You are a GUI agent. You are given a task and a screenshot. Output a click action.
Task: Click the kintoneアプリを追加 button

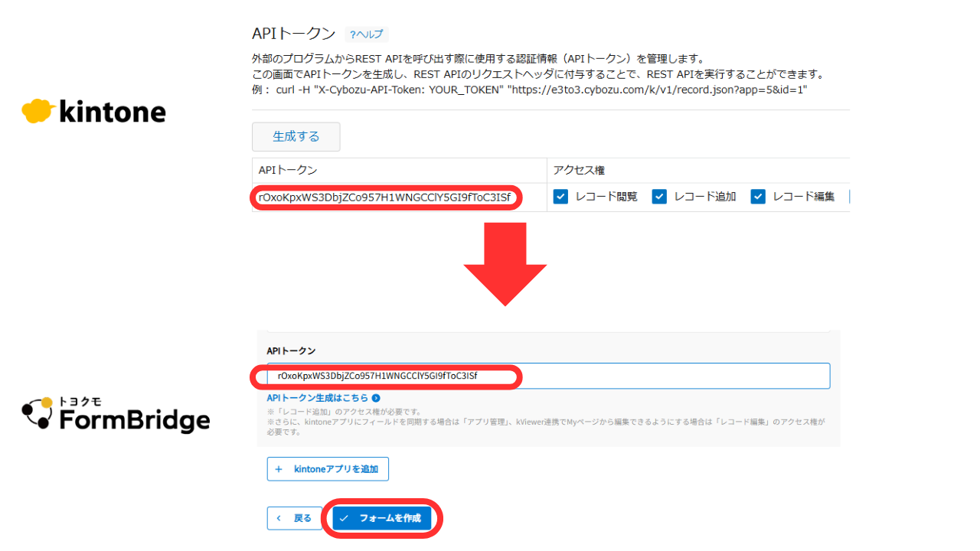click(x=328, y=468)
